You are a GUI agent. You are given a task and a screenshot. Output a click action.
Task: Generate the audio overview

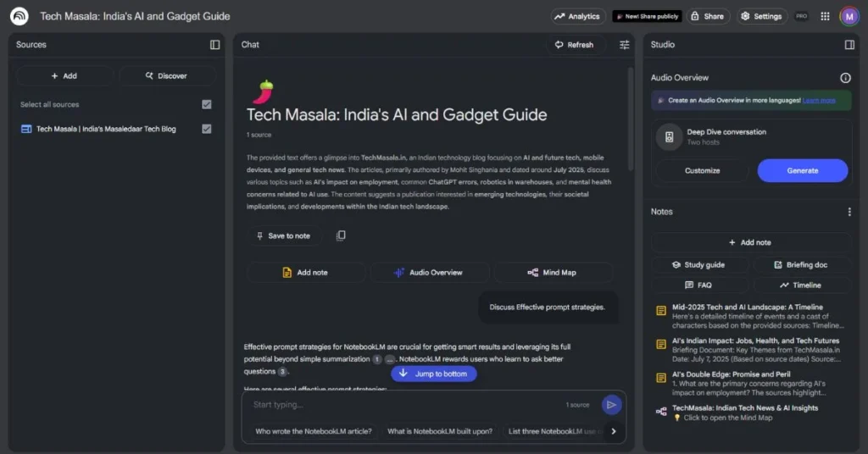point(802,171)
